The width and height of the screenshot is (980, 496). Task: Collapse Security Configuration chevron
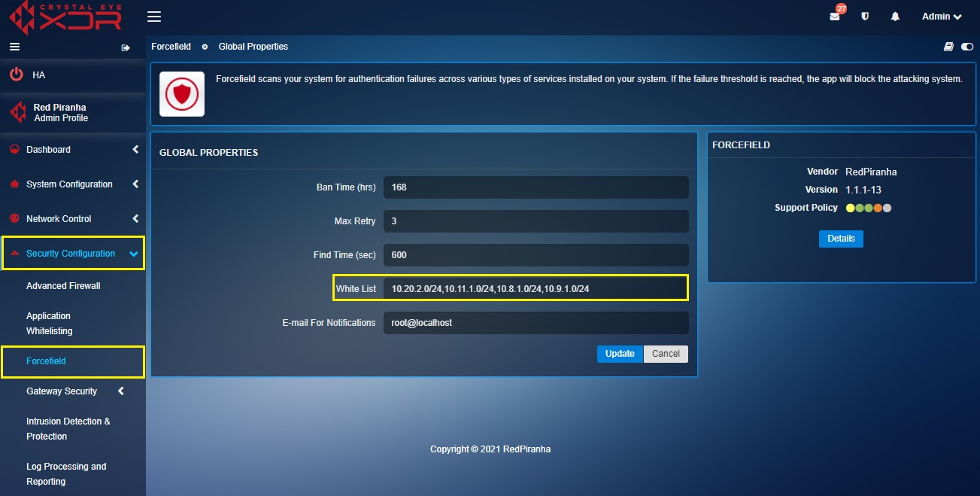coord(134,254)
